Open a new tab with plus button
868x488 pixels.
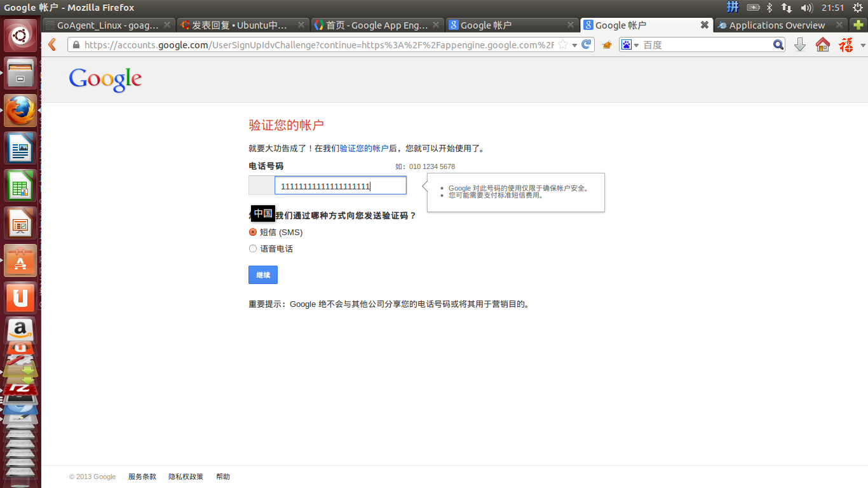(858, 25)
